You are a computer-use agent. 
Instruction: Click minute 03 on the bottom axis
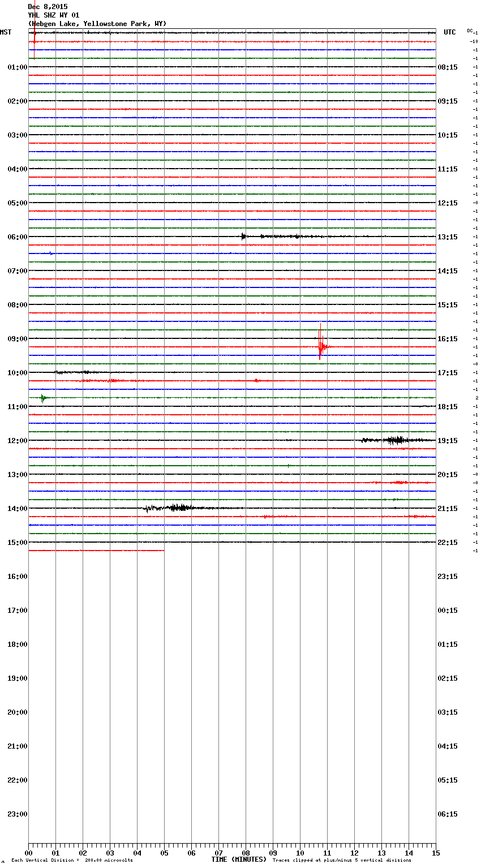[110, 853]
